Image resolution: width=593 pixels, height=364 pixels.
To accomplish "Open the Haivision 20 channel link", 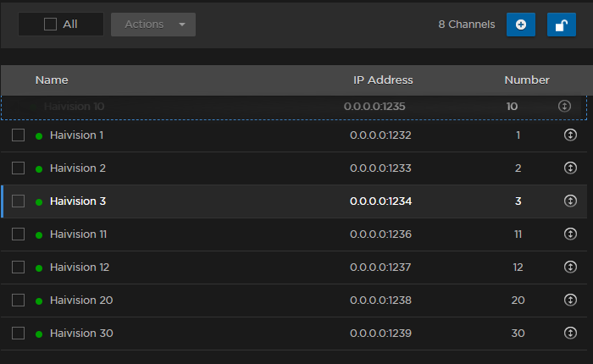I will click(x=81, y=301).
